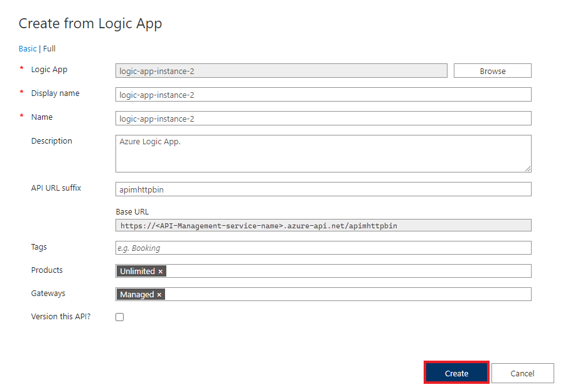The height and width of the screenshot is (392, 563).
Task: Remove the Managed gateway chip
Action: (x=159, y=294)
